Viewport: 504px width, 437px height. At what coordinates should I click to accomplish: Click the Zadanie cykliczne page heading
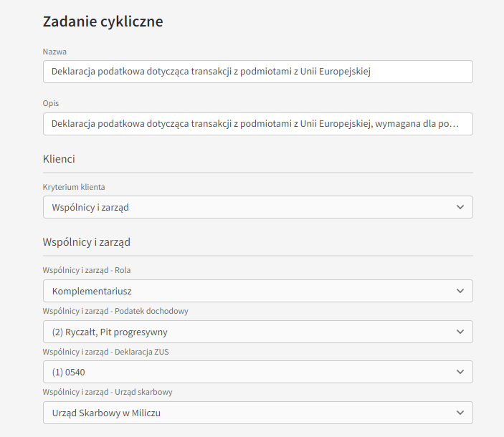pos(103,21)
